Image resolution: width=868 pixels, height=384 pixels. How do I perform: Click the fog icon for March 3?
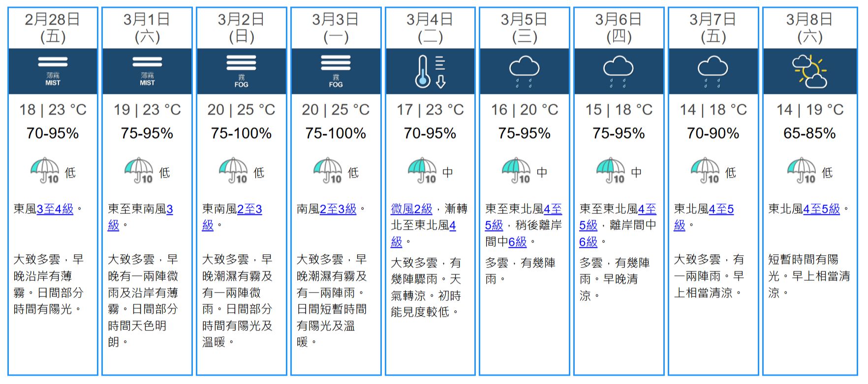click(x=336, y=71)
